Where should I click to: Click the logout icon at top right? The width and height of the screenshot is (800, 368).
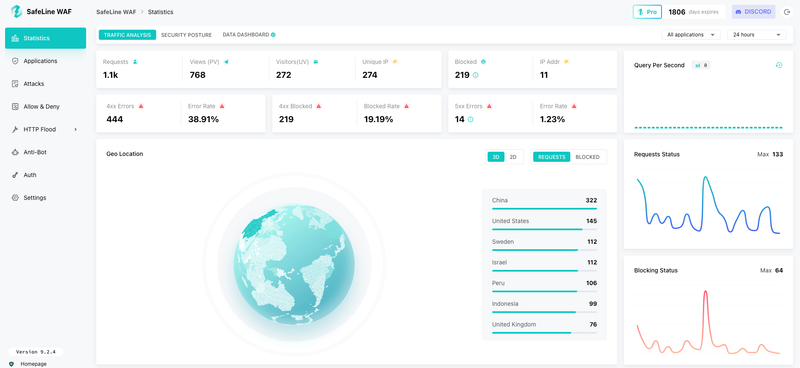(787, 12)
